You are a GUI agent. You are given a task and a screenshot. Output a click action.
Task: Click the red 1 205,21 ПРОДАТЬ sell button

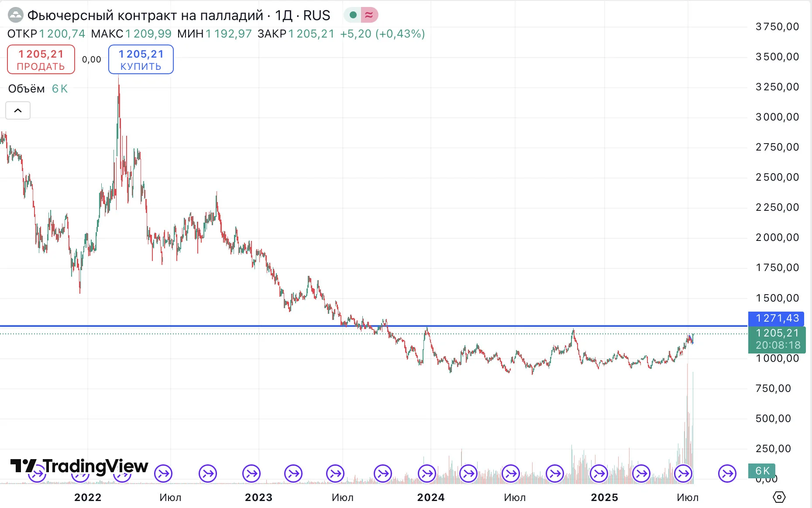coord(41,59)
